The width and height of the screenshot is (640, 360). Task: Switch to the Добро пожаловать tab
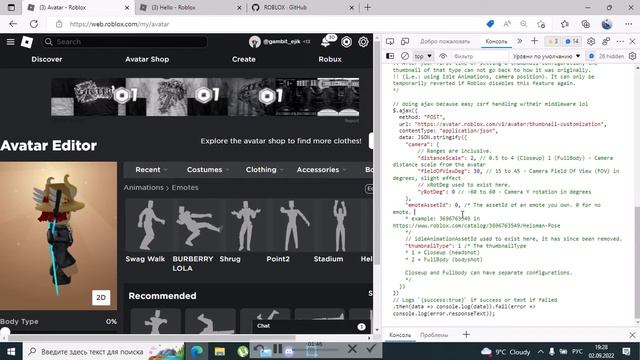pos(445,41)
